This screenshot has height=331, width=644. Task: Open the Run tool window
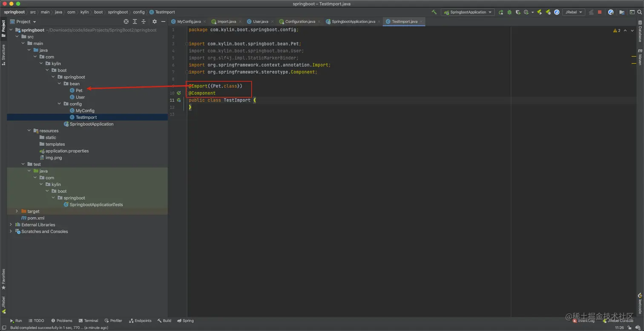tap(16, 321)
